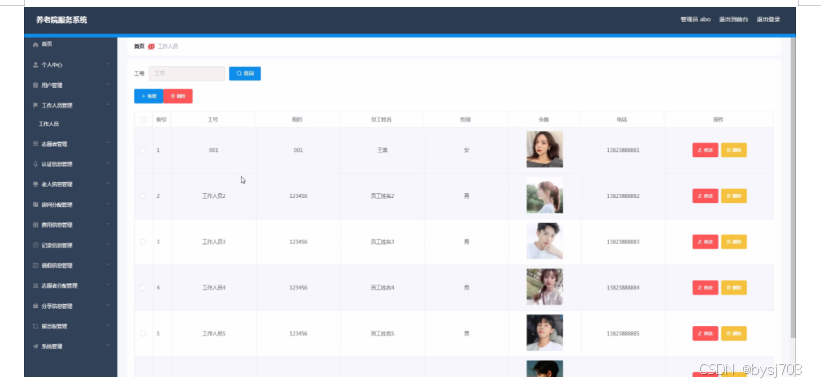Click red 修改 button for 工作人员3
This screenshot has height=385, width=821.
(705, 242)
